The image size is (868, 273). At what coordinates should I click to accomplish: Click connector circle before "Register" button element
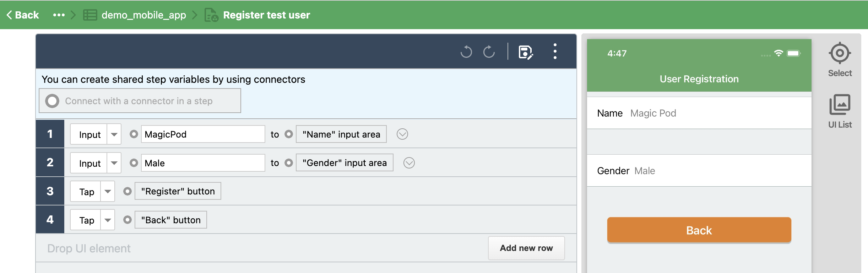[x=128, y=191]
